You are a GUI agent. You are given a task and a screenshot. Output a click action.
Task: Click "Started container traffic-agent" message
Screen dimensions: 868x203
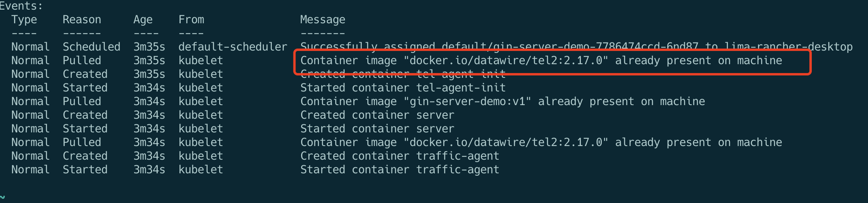tap(399, 170)
